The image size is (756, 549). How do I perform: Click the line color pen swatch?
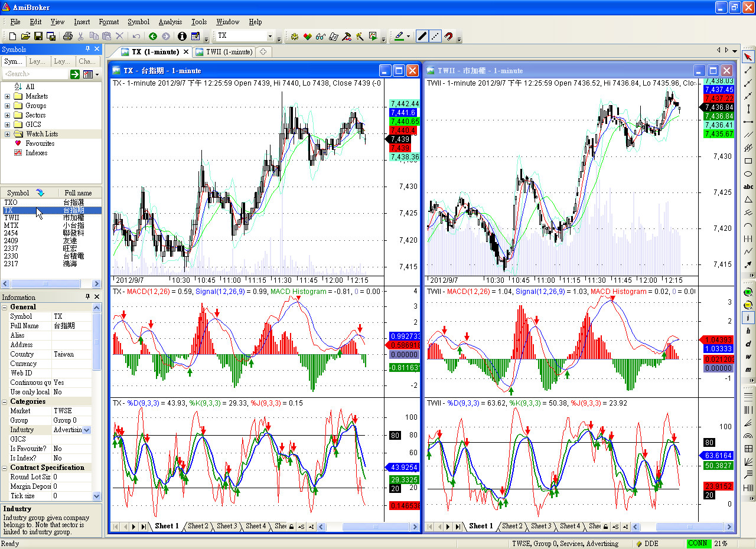coord(399,36)
